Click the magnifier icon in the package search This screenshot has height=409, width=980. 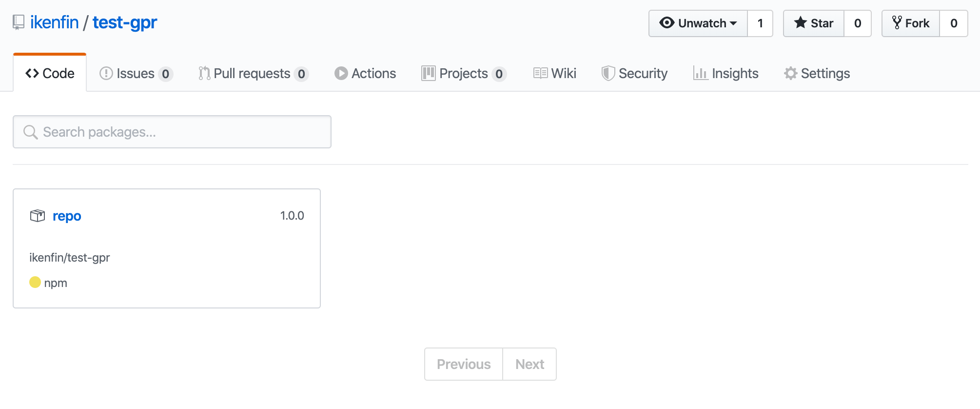[x=30, y=132]
